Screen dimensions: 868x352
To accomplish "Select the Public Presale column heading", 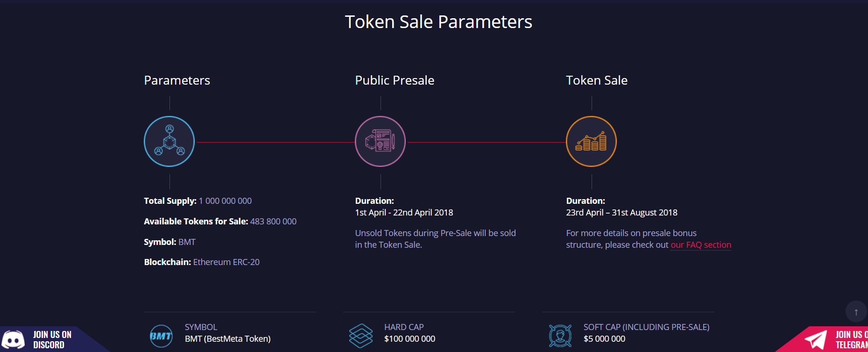I will pos(395,80).
